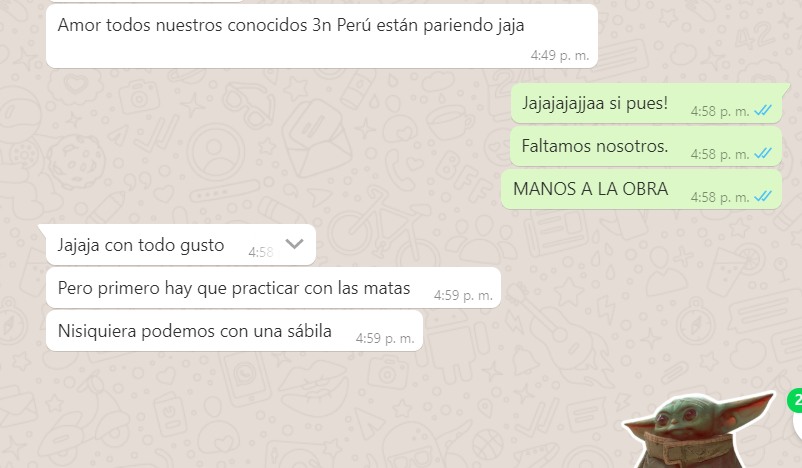Screen dimensions: 802x468
Task: Click the 'Faltamos nosotros.' message text
Action: [x=594, y=146]
